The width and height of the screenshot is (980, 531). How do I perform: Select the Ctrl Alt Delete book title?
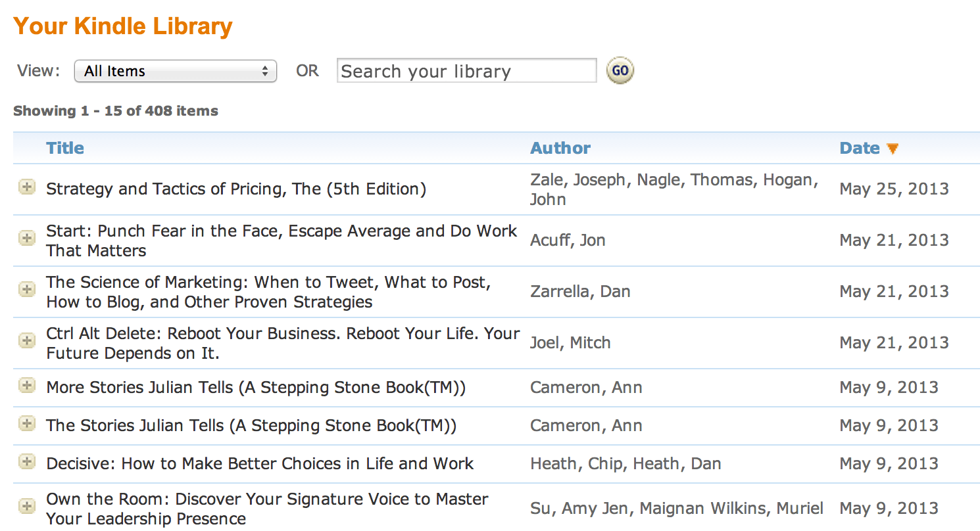(x=283, y=343)
